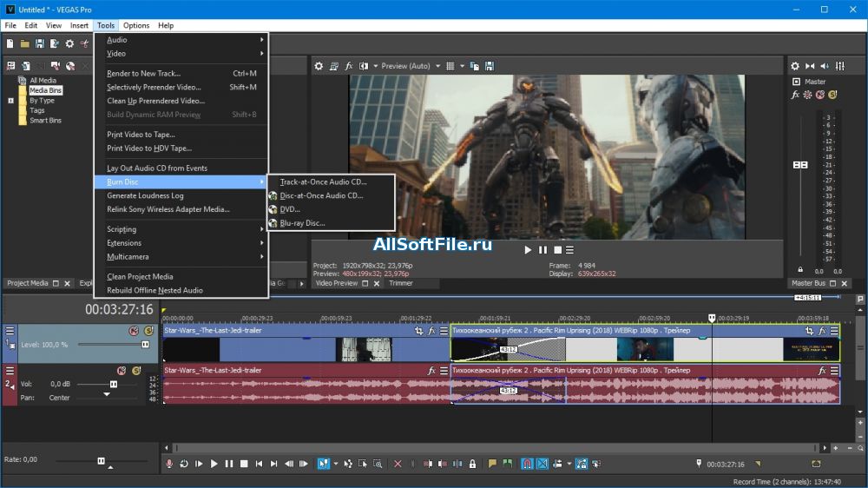The height and width of the screenshot is (488, 868).
Task: Click the Record microphone icon
Action: point(169,464)
